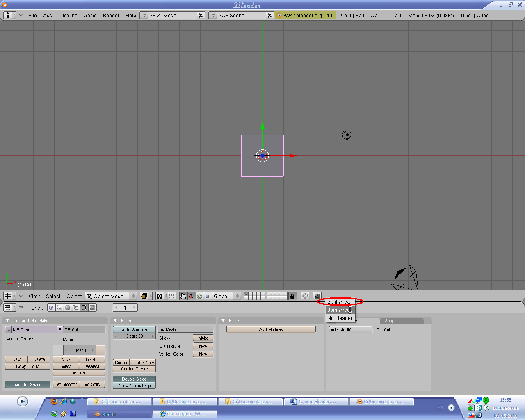This screenshot has width=525, height=420.
Task: Click the layer lock icon
Action: [292, 296]
